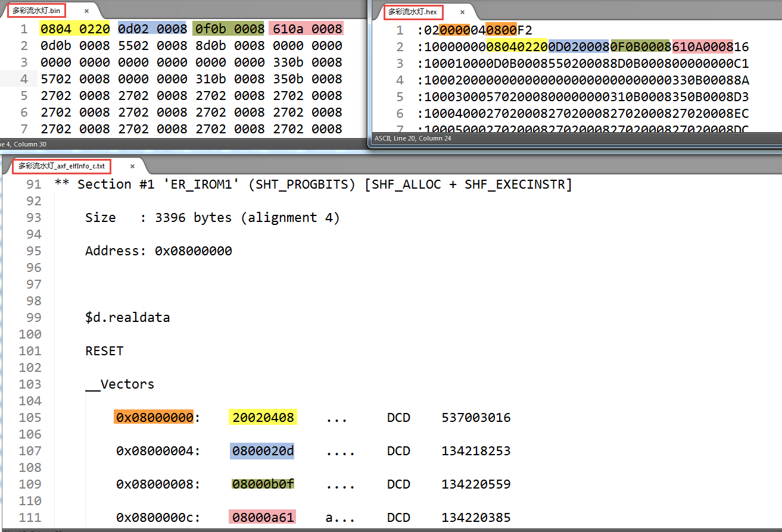
Task: Select line number 6 in bin gutter
Action: [24, 112]
